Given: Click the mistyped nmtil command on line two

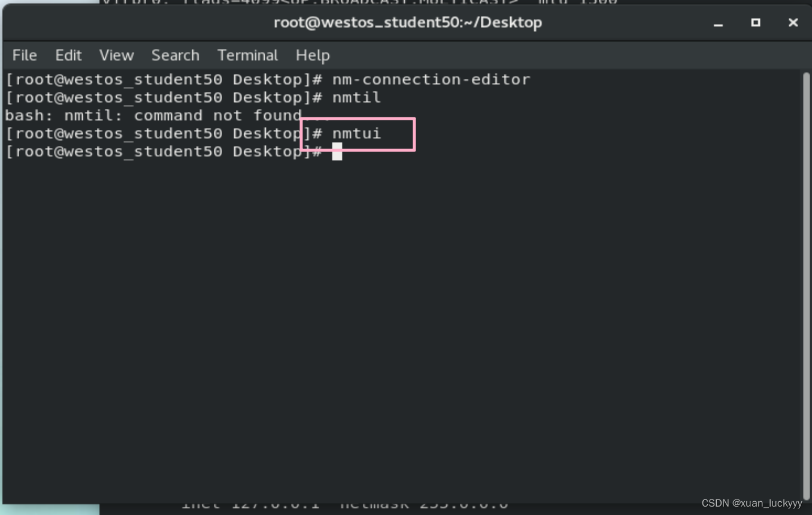Looking at the screenshot, I should pos(356,98).
